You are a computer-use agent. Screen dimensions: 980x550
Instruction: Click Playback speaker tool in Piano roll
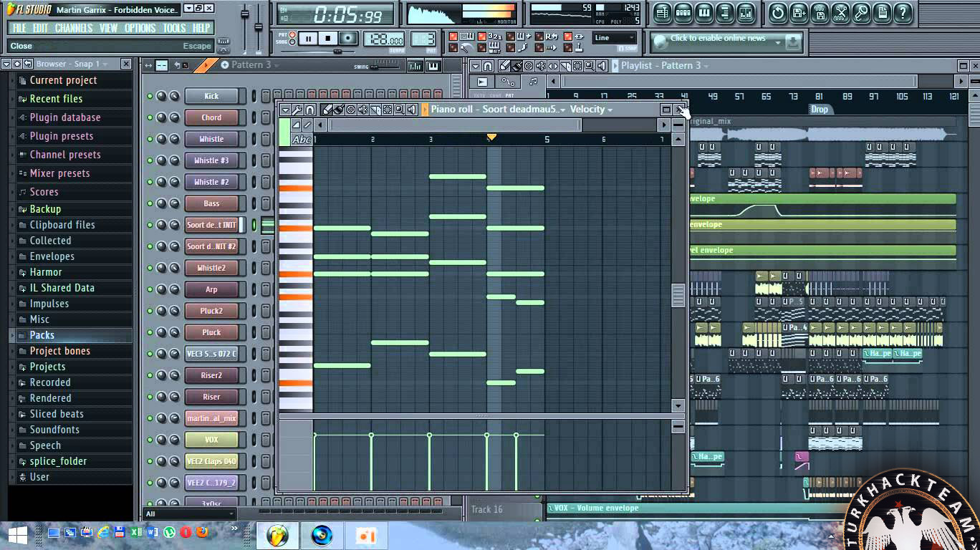[412, 110]
